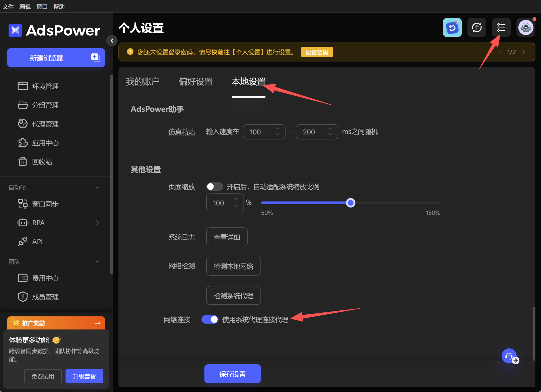Viewport: 541px width, 392px height.
Task: Open the 应用中心 section
Action: coord(45,143)
